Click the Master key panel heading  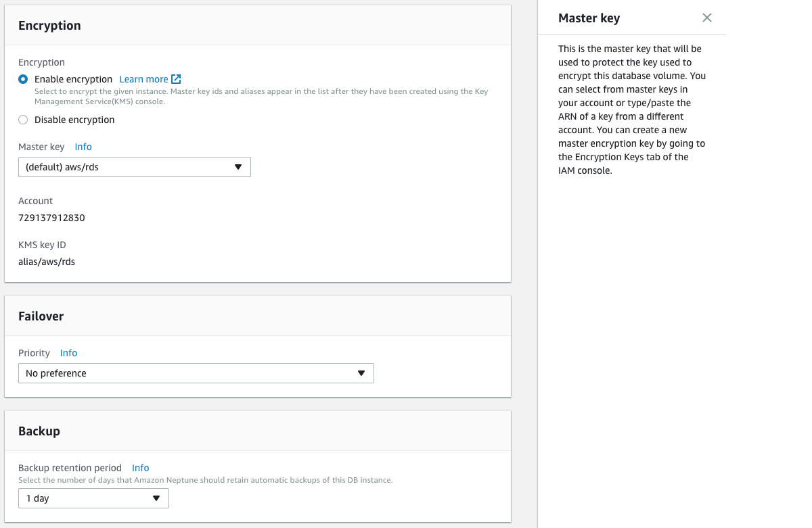click(x=589, y=18)
